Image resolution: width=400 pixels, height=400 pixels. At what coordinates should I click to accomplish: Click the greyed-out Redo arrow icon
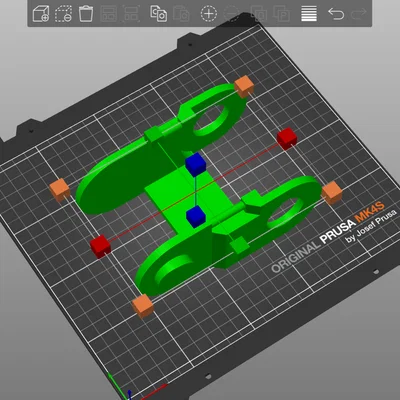click(x=359, y=14)
